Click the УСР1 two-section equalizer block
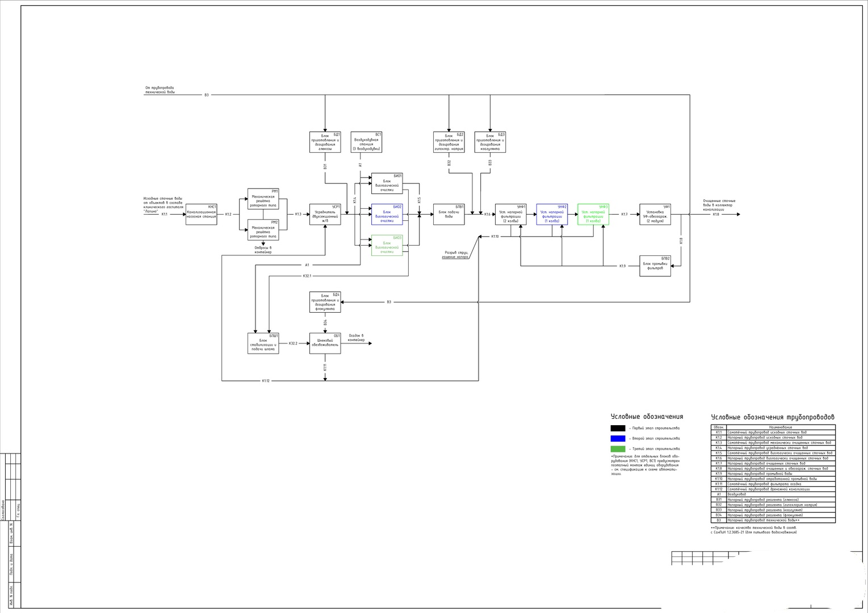 click(x=325, y=215)
